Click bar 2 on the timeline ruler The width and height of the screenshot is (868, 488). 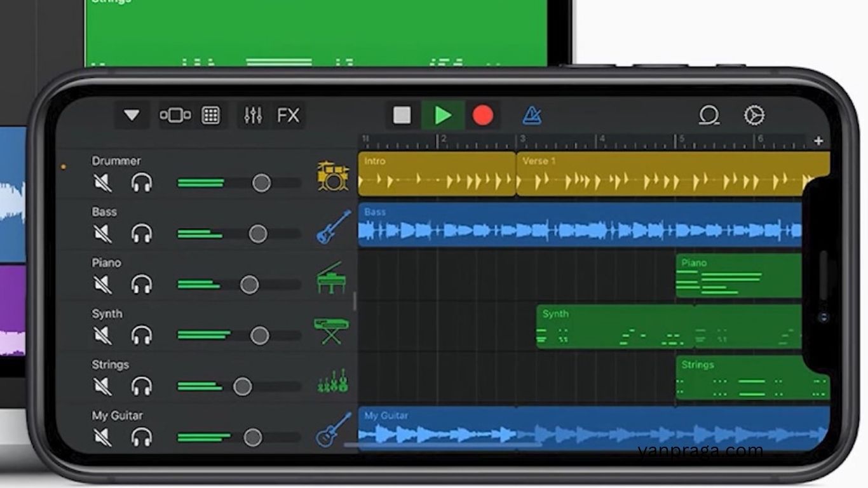coord(444,139)
